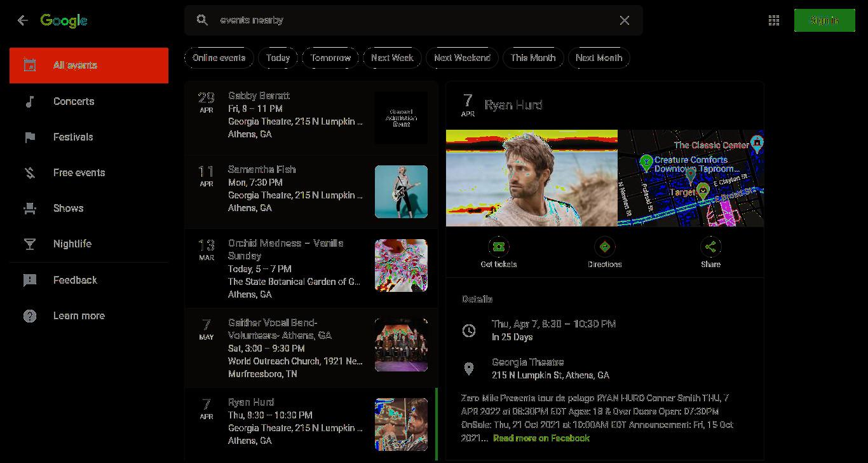Click the Feedback speech bubble icon
This screenshot has width=868, height=463.
[29, 280]
